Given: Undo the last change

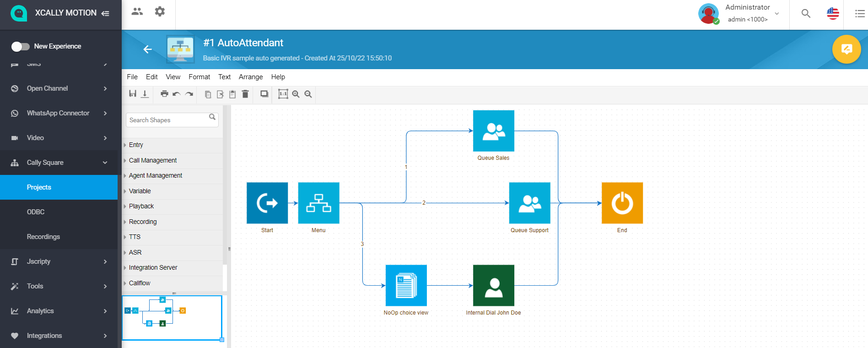Looking at the screenshot, I should coord(177,94).
